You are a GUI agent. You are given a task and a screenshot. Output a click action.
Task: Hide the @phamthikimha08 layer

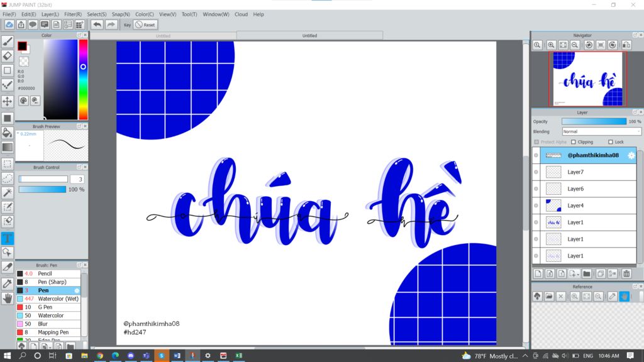tap(536, 156)
